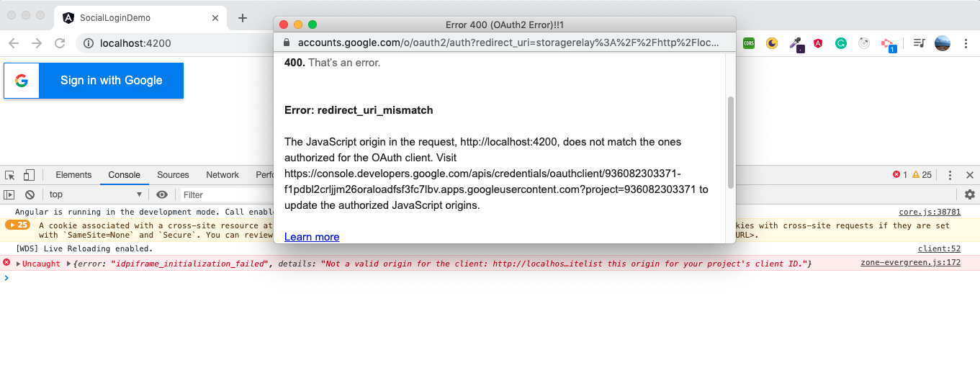Click the popup's vertical scrollbar thumb
Screen dimensions: 980x368
tap(731, 143)
